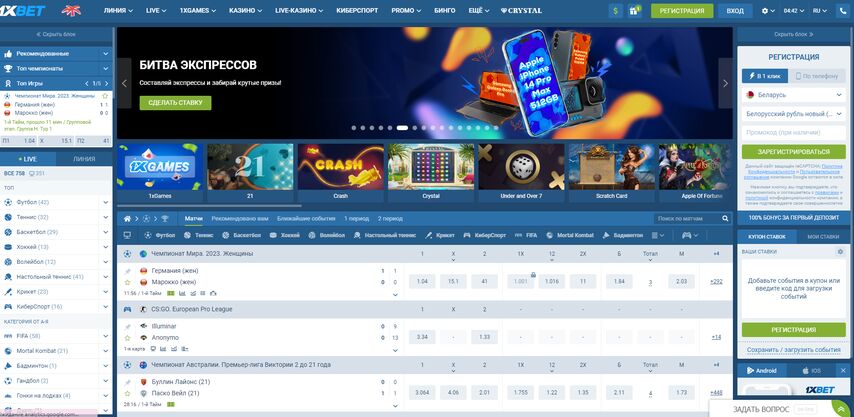
Task: Switch to МОИ СТАВКИ tab
Action: [823, 236]
